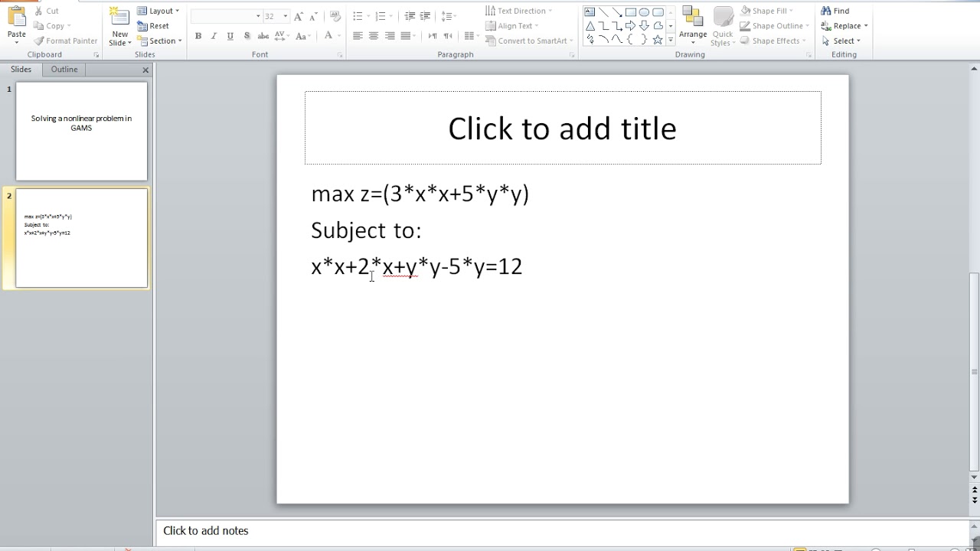Click into the notes pane
980x551 pixels.
(563, 530)
